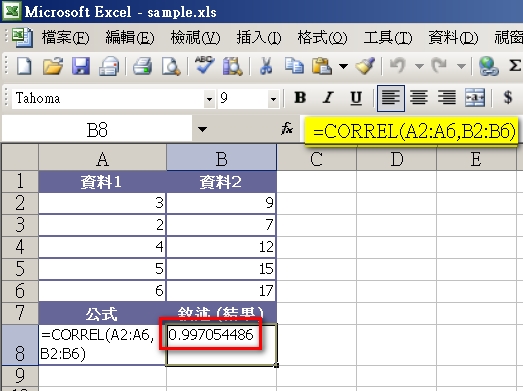
Task: Click the Merge and Center icon
Action: coord(475,98)
